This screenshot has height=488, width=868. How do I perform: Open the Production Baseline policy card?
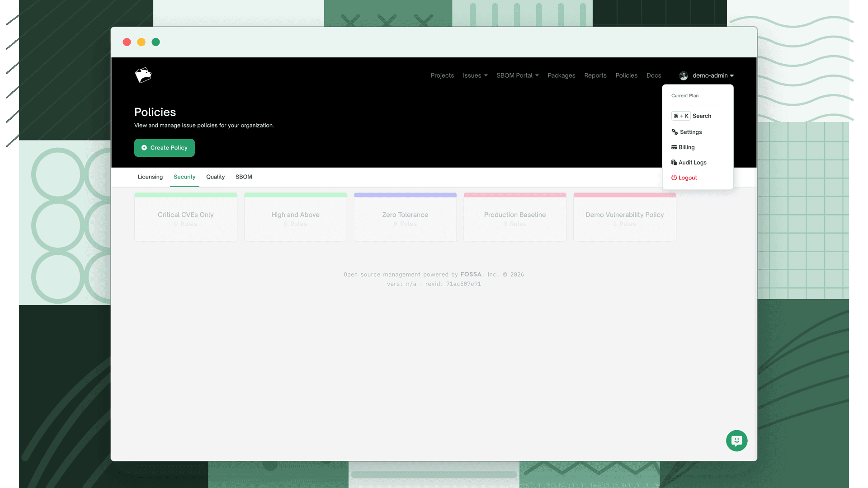pos(515,217)
